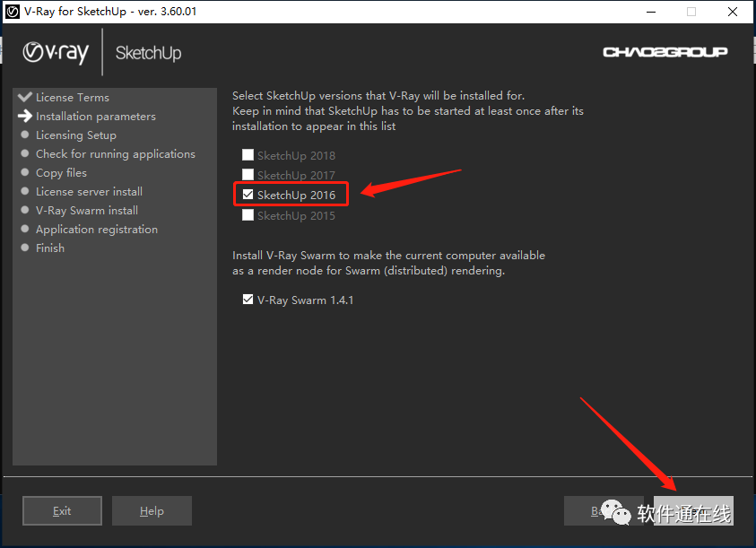Select Check for running applications step
The image size is (756, 548).
pos(116,154)
